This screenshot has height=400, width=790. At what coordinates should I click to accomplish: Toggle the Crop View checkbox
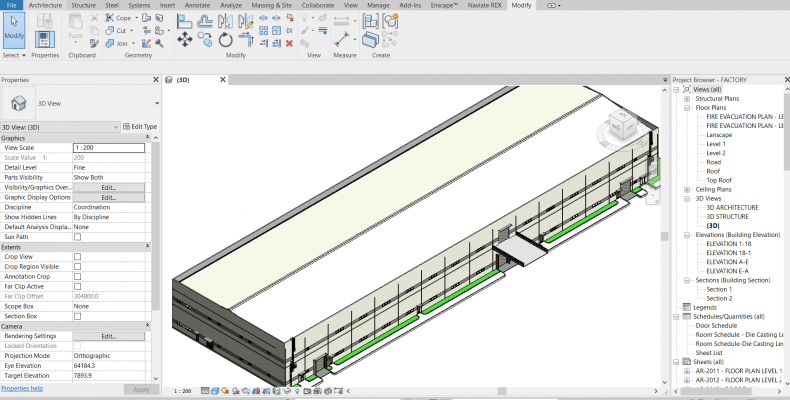point(78,256)
